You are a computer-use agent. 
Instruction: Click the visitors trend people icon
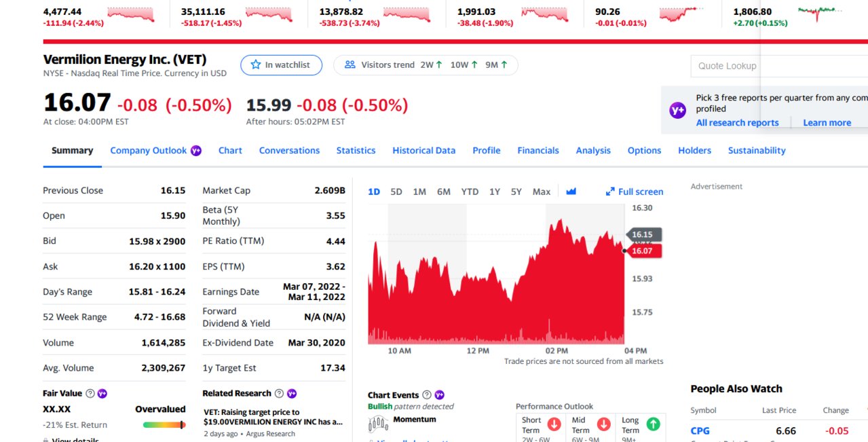pyautogui.click(x=350, y=65)
